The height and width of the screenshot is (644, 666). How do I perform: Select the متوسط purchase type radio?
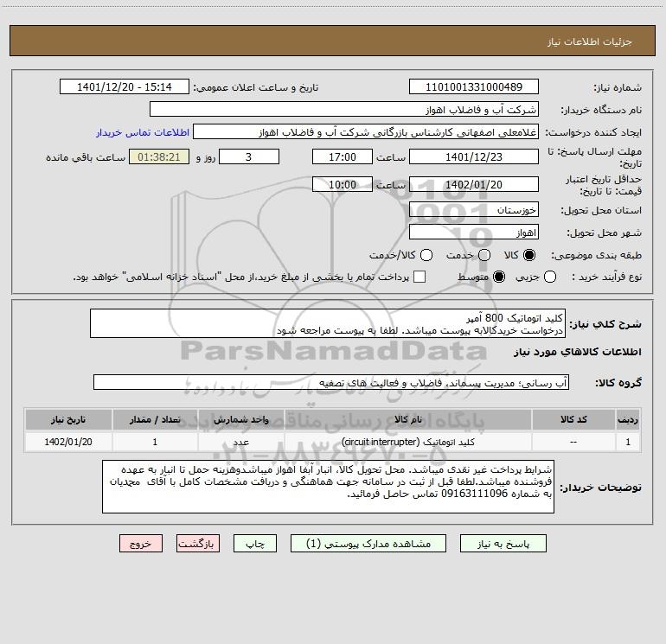click(499, 277)
